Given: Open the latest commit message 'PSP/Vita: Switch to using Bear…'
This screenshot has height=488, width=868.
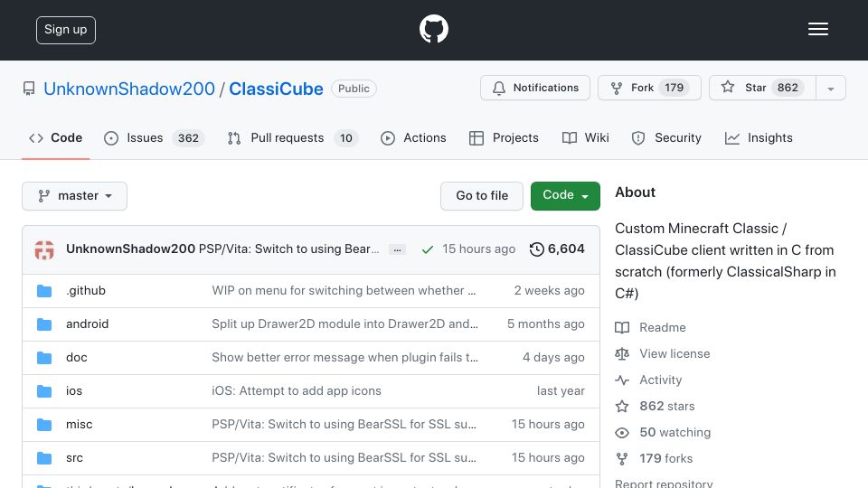Looking at the screenshot, I should 289,249.
